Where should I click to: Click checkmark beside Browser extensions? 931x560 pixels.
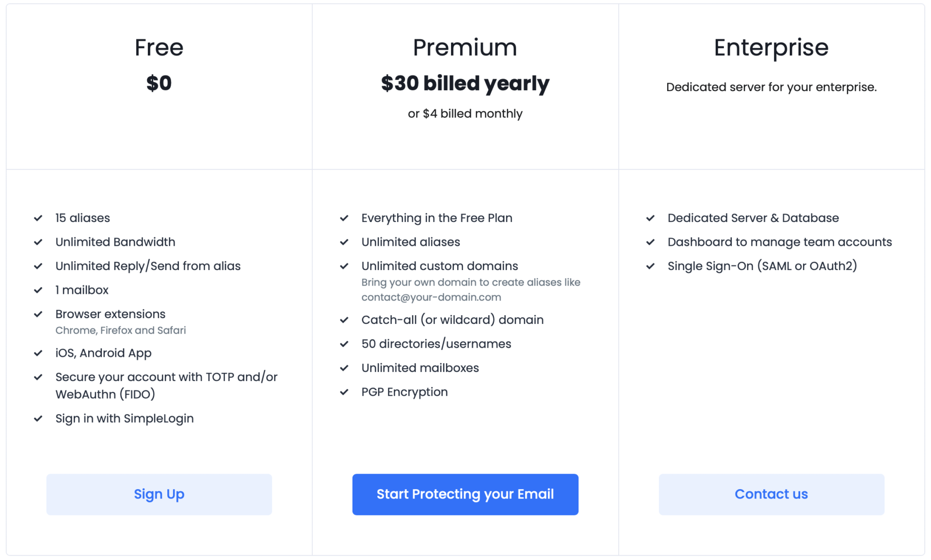click(x=38, y=314)
